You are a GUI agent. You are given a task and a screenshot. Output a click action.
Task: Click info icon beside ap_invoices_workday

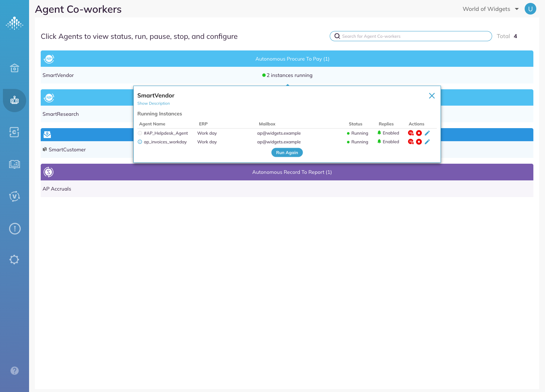tap(140, 142)
